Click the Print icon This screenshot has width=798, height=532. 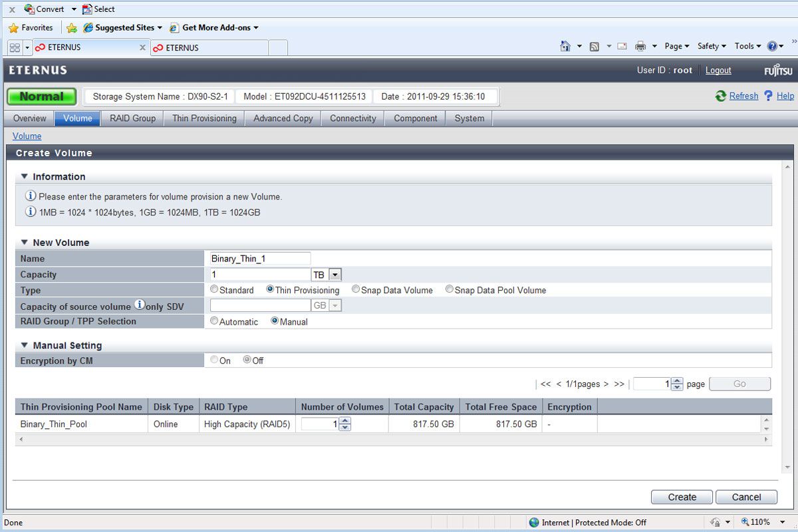click(640, 47)
